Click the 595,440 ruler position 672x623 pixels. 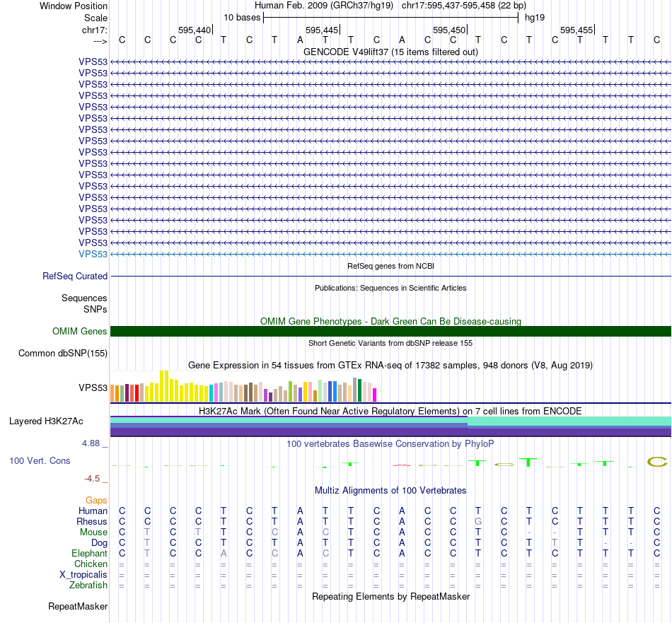[195, 30]
